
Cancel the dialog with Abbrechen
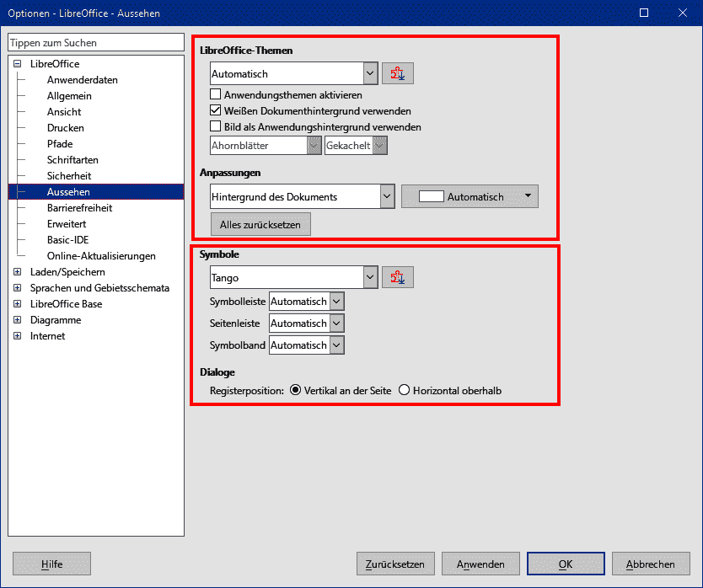(x=651, y=564)
